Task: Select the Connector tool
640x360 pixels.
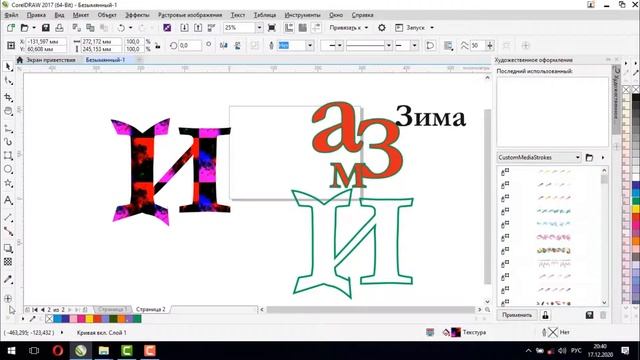Action: pos(9,231)
